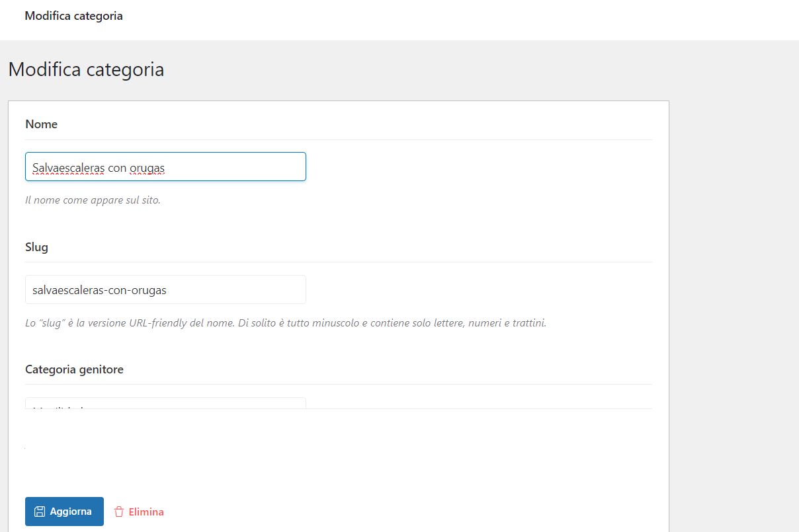The width and height of the screenshot is (799, 532).
Task: Click the Slug field label
Action: [x=36, y=247]
